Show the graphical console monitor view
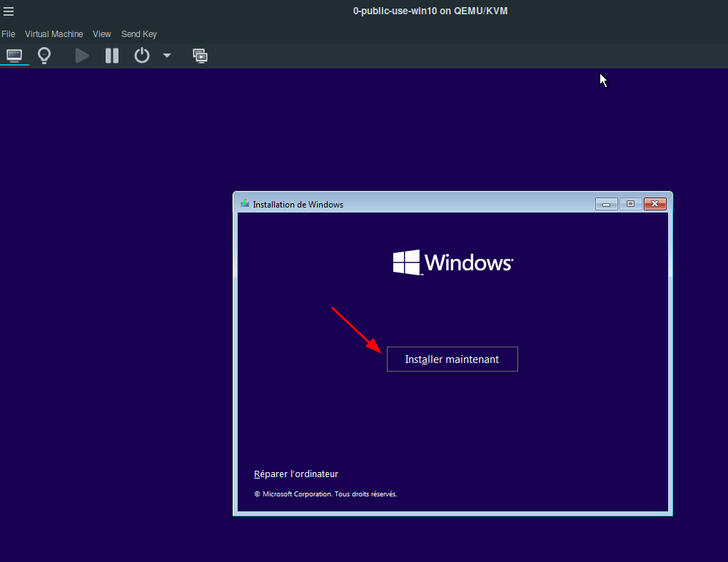The image size is (728, 562). [x=14, y=56]
